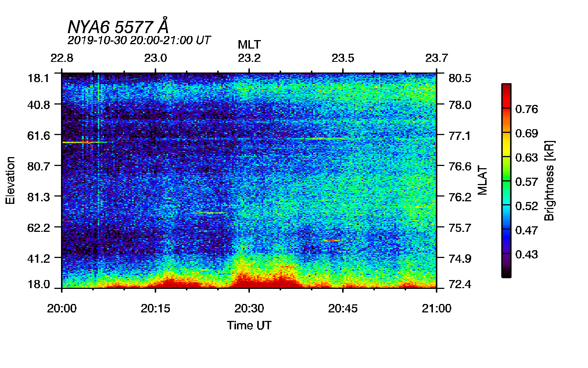Click the colorbar value '0.52'
This screenshot has width=588, height=368.
[x=527, y=206]
